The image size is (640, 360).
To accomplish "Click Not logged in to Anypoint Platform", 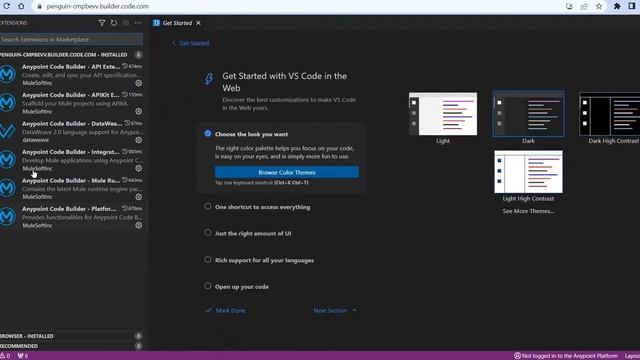I will click(566, 356).
